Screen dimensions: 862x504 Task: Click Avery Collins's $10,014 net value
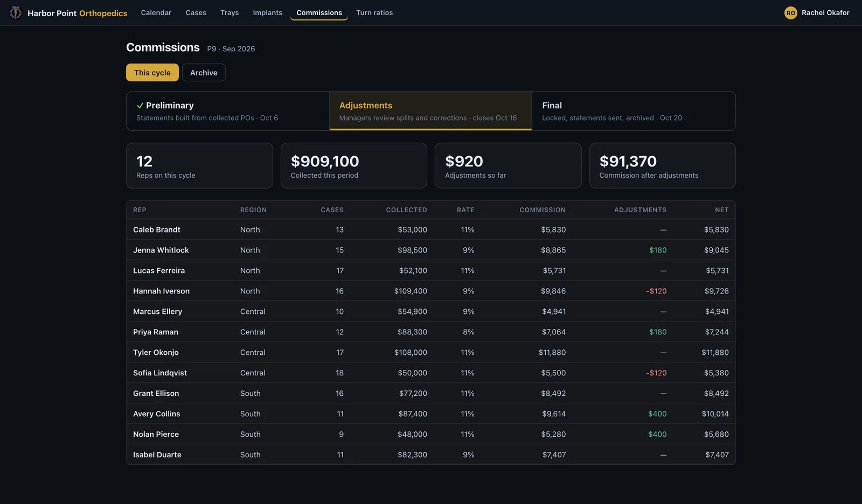click(x=715, y=414)
